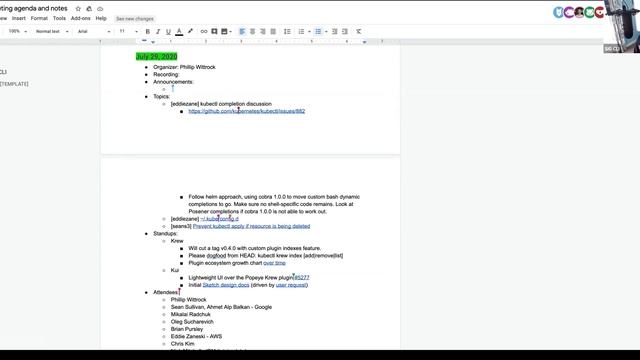Select justify alignment
The width and height of the screenshot is (640, 360).
tap(273, 31)
